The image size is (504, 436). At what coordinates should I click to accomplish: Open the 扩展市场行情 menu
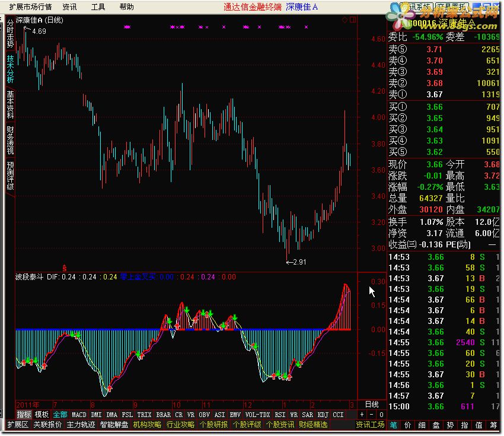30,7
